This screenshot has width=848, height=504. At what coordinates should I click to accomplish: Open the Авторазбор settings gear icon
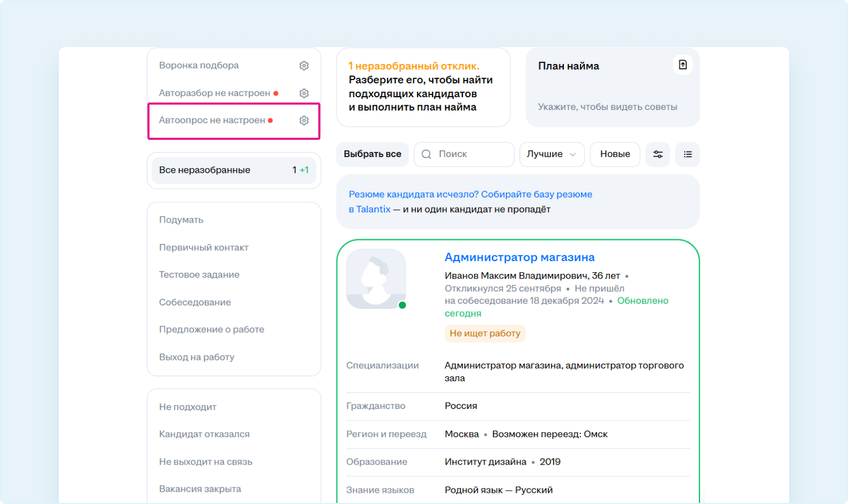tap(304, 93)
